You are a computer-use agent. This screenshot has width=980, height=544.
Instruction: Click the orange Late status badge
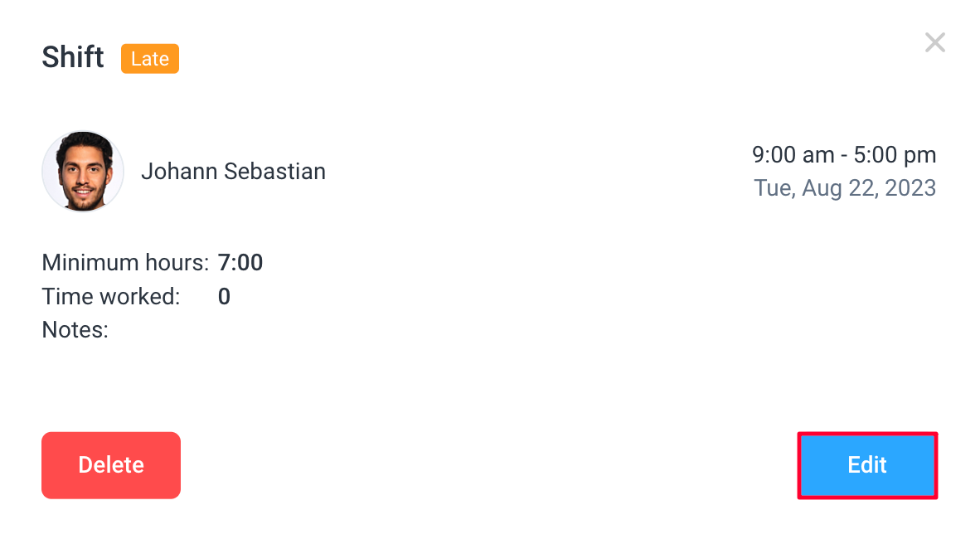150,59
